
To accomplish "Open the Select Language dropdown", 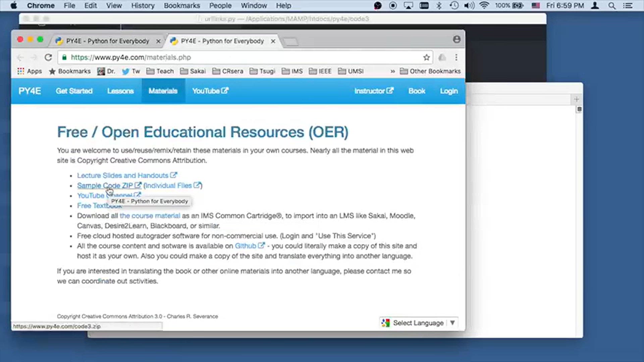I will click(419, 323).
